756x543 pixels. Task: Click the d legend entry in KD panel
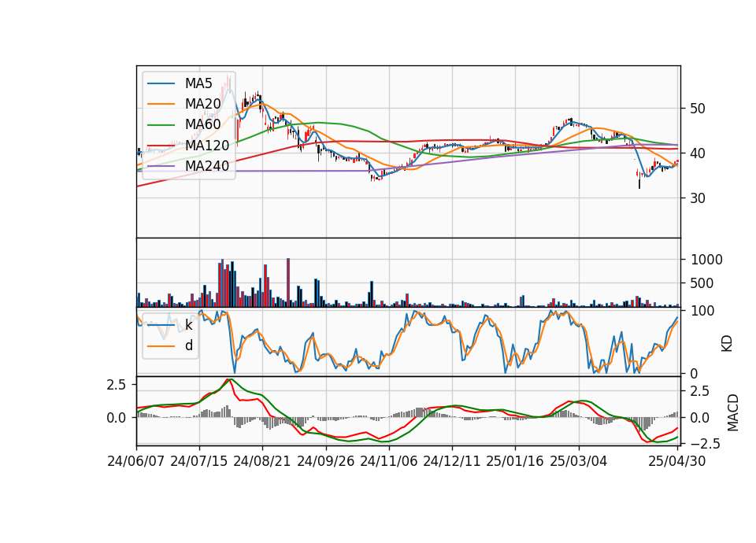click(188, 345)
